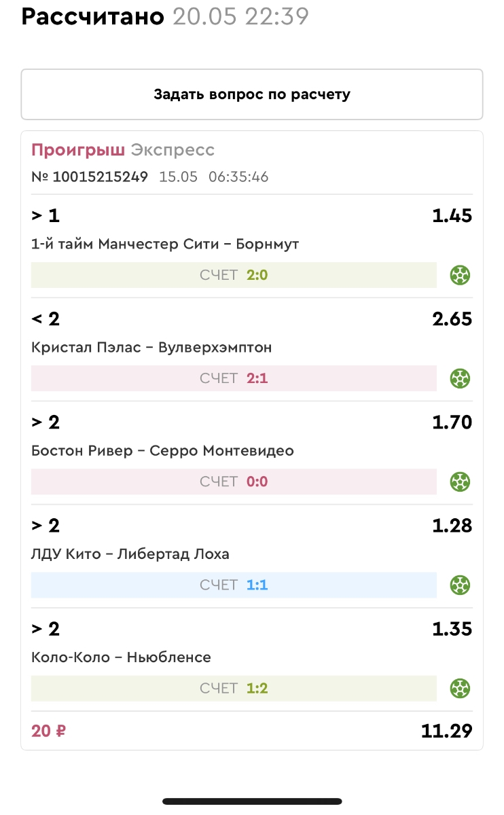504x815 pixels.
Task: Open the ЛДУ Кито – Либертад Лоха match
Action: click(130, 554)
